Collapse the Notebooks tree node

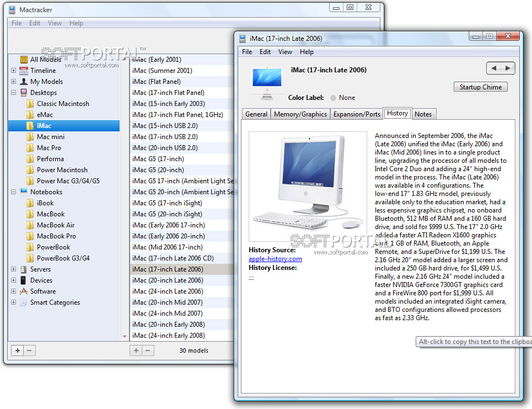pyautogui.click(x=13, y=192)
